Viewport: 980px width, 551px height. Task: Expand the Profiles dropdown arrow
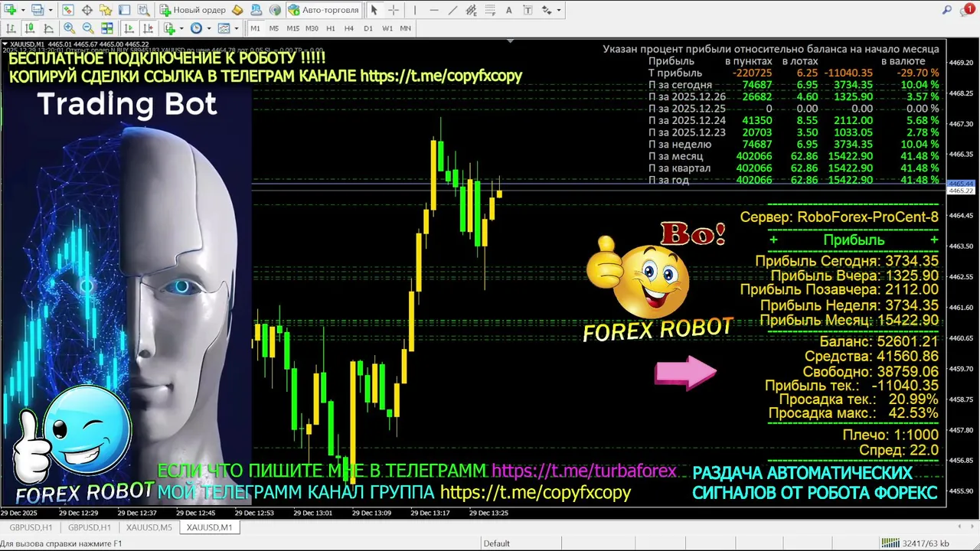[51, 10]
